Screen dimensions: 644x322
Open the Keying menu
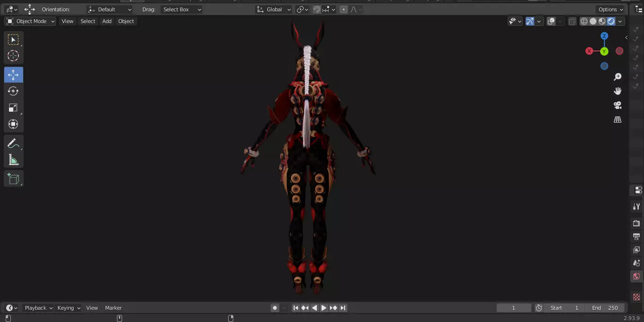pyautogui.click(x=69, y=308)
